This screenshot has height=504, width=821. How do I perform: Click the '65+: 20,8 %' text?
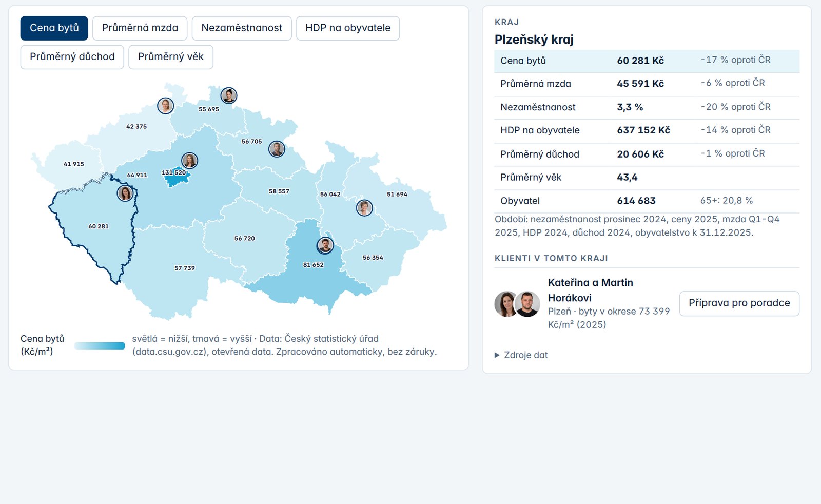(x=727, y=201)
